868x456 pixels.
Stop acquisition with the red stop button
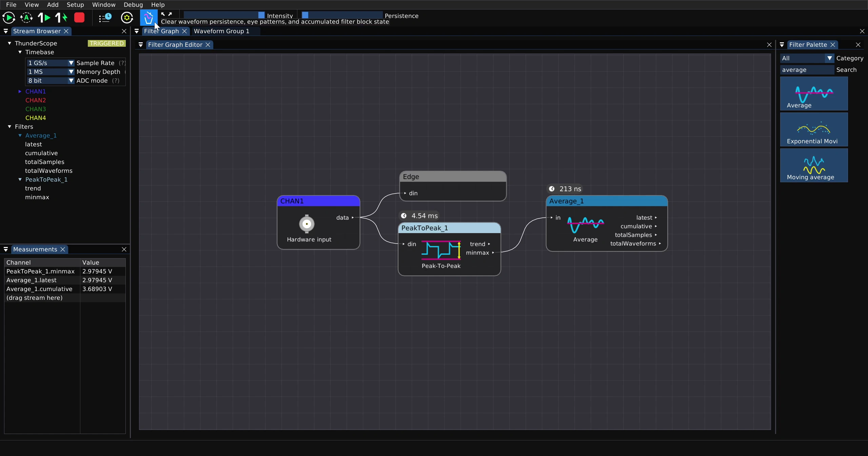(x=79, y=18)
